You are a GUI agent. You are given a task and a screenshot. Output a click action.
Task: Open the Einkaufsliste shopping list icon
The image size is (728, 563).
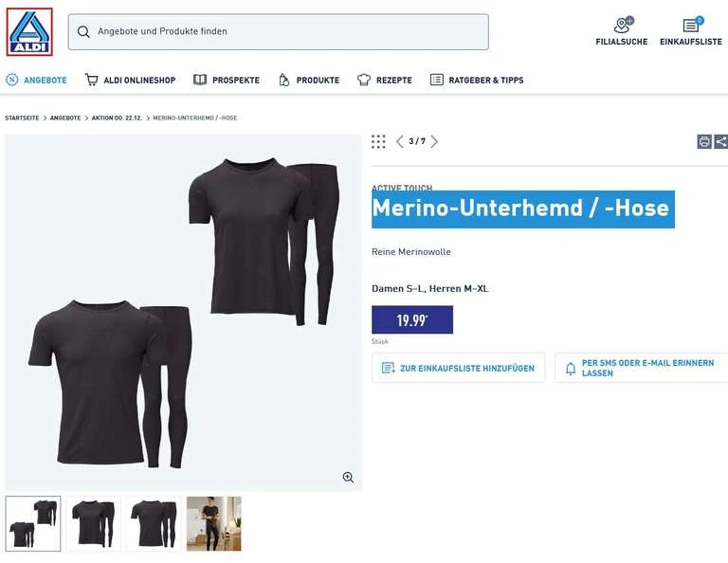point(691,26)
